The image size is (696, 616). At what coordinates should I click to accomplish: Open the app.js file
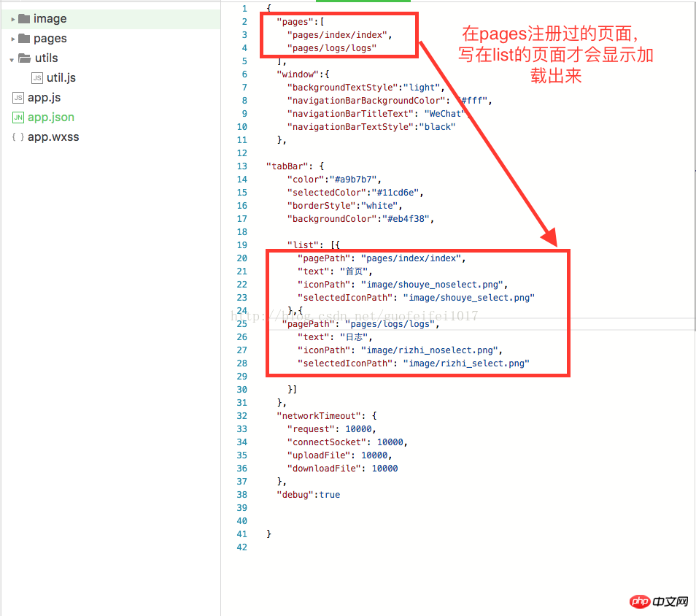(x=44, y=98)
